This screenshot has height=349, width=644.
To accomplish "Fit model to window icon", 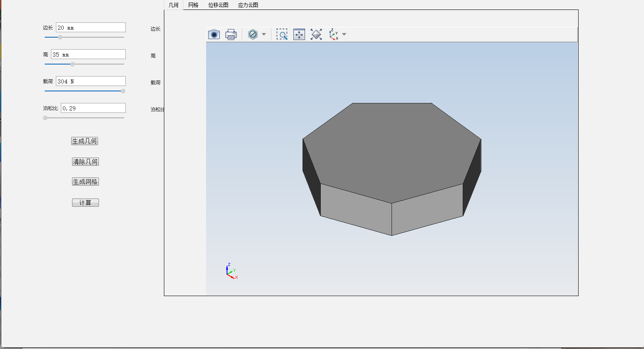I will pyautogui.click(x=316, y=34).
